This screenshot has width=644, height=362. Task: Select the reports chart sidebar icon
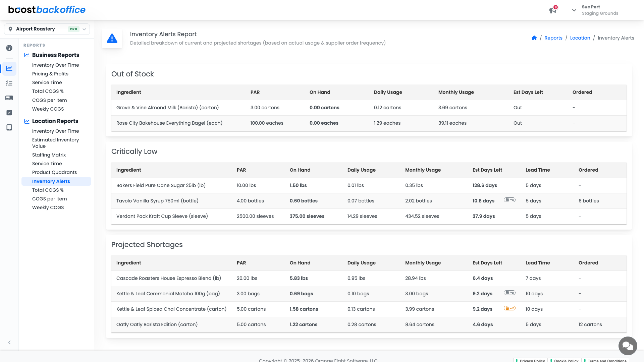[9, 68]
